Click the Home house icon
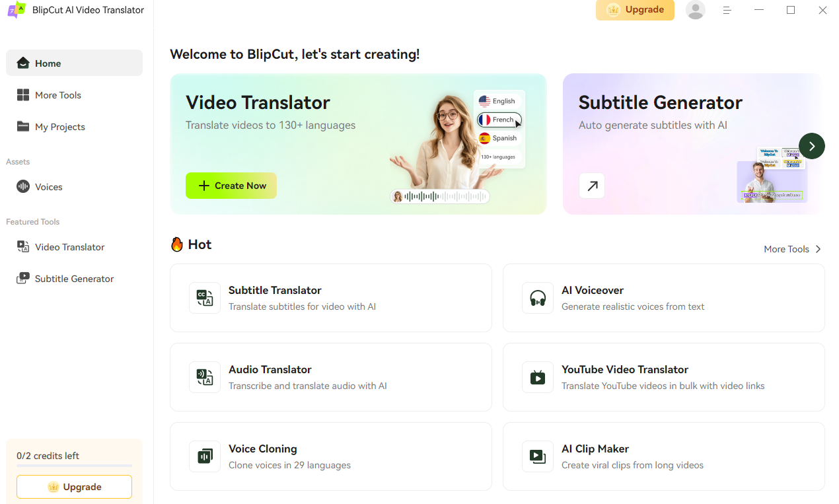839x504 pixels. pos(23,63)
